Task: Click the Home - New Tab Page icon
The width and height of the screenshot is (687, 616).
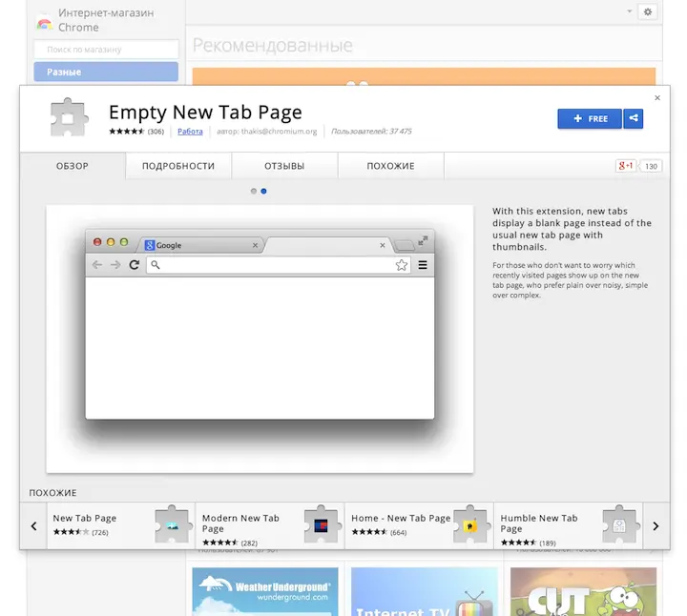Action: coord(470,524)
